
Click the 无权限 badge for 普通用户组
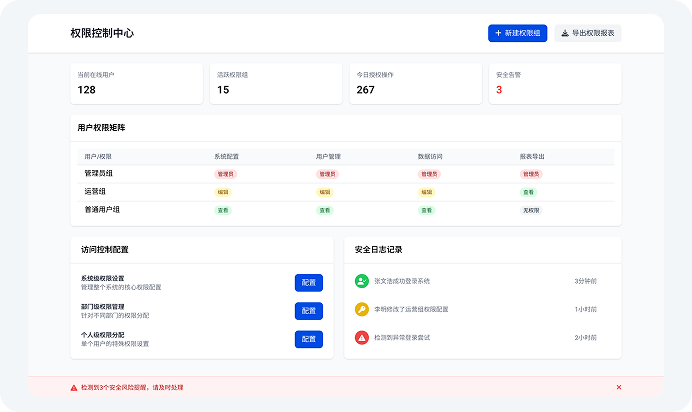click(x=531, y=210)
